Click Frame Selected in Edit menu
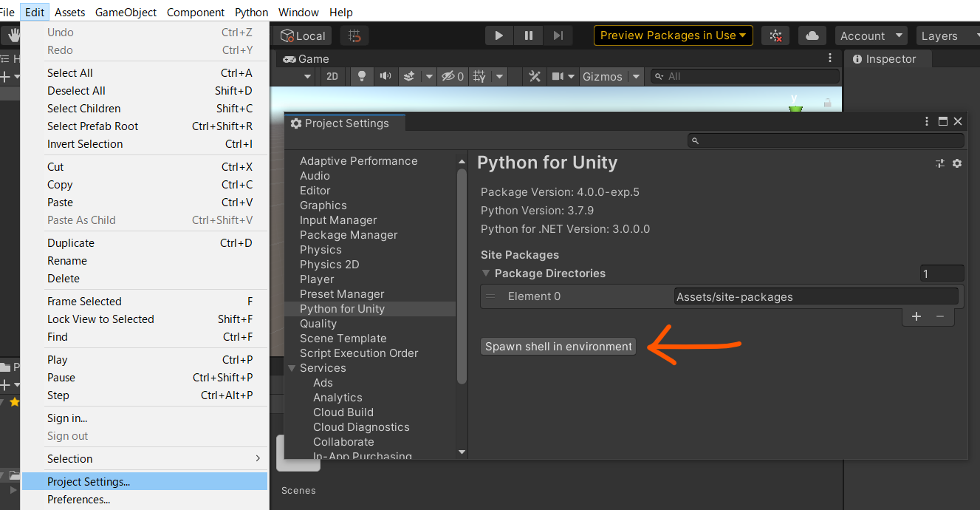 [x=145, y=301]
